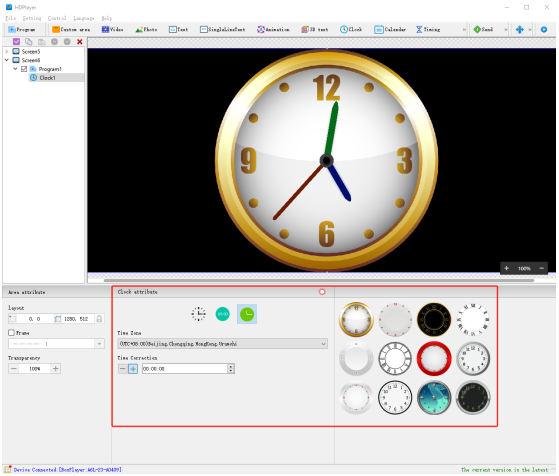The width and height of the screenshot is (559, 476).
Task: Click the blue four-arrow move icon
Action: pyautogui.click(x=519, y=30)
